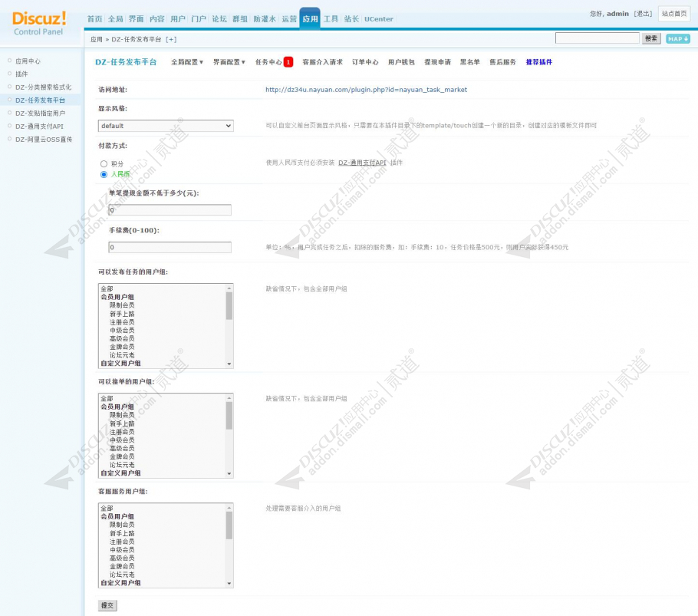This screenshot has width=698, height=616.
Task: Open the 防灌水 top menu
Action: (265, 18)
